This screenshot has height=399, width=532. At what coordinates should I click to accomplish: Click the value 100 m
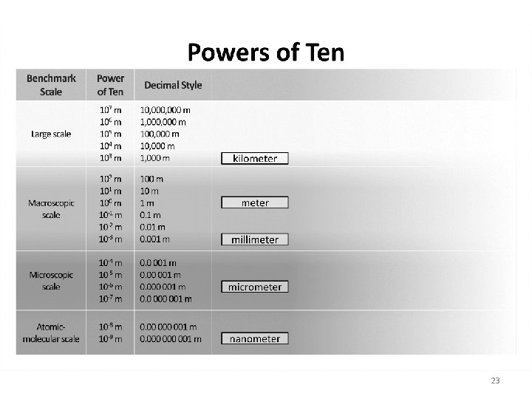[151, 179]
